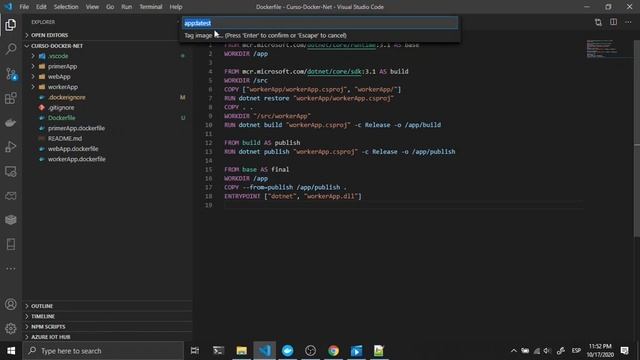This screenshot has height=360, width=640.
Task: Open the editor More Actions ellipsis
Action: click(628, 22)
